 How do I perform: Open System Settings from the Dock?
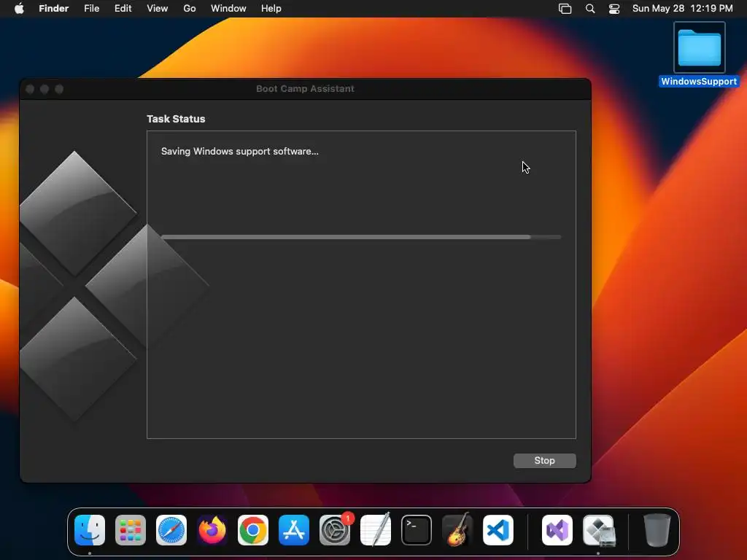pos(335,530)
